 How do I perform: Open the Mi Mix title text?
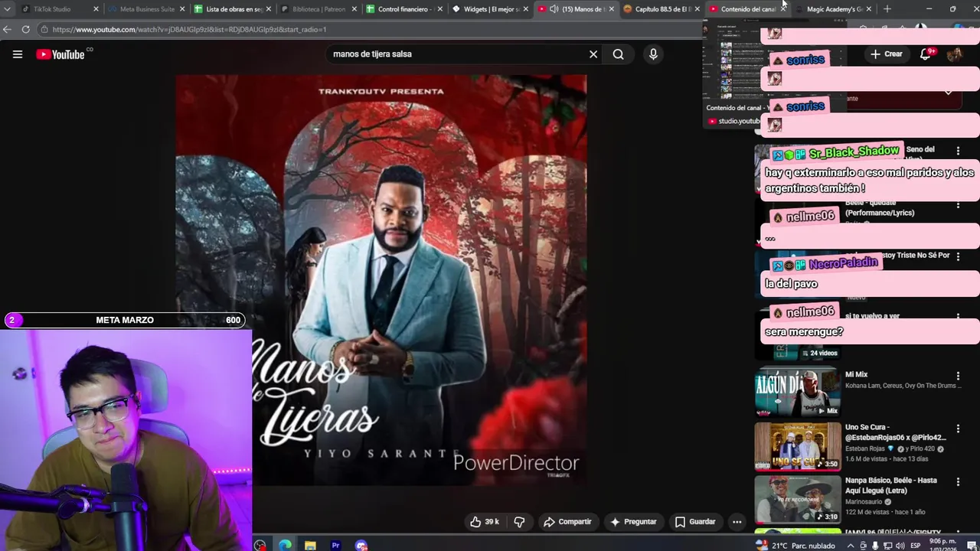click(x=856, y=375)
